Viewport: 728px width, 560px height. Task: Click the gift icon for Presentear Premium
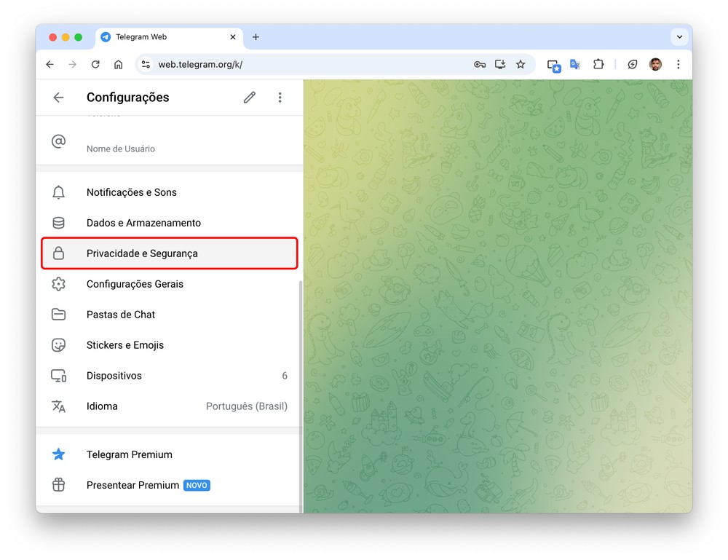[x=59, y=485]
